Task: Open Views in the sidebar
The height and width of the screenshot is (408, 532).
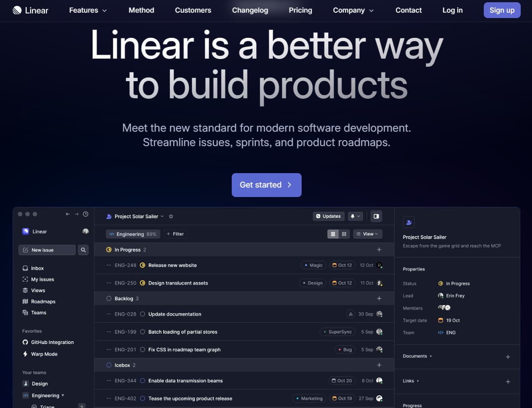Action: coord(34,290)
